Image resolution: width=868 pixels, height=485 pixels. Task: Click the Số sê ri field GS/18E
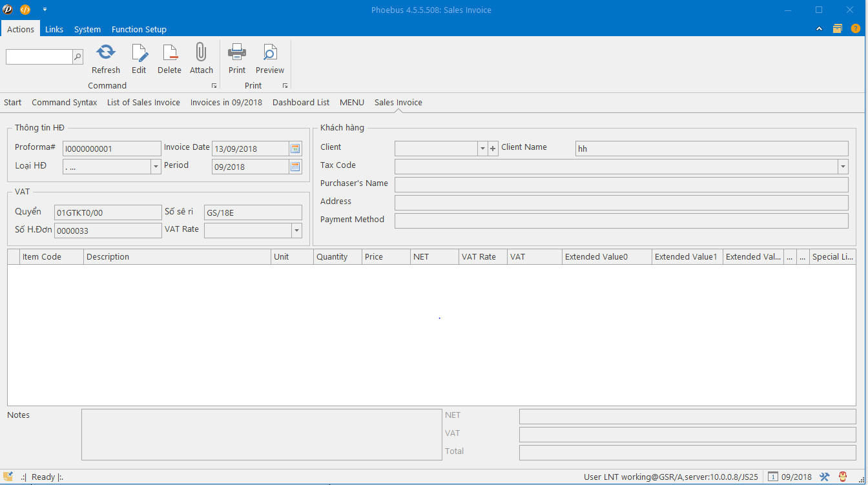point(253,212)
